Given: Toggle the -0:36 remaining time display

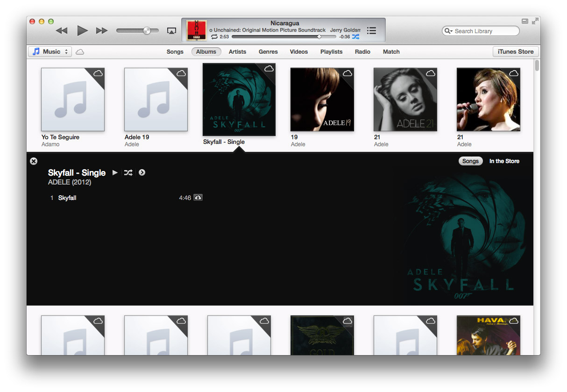Looking at the screenshot, I should point(345,37).
